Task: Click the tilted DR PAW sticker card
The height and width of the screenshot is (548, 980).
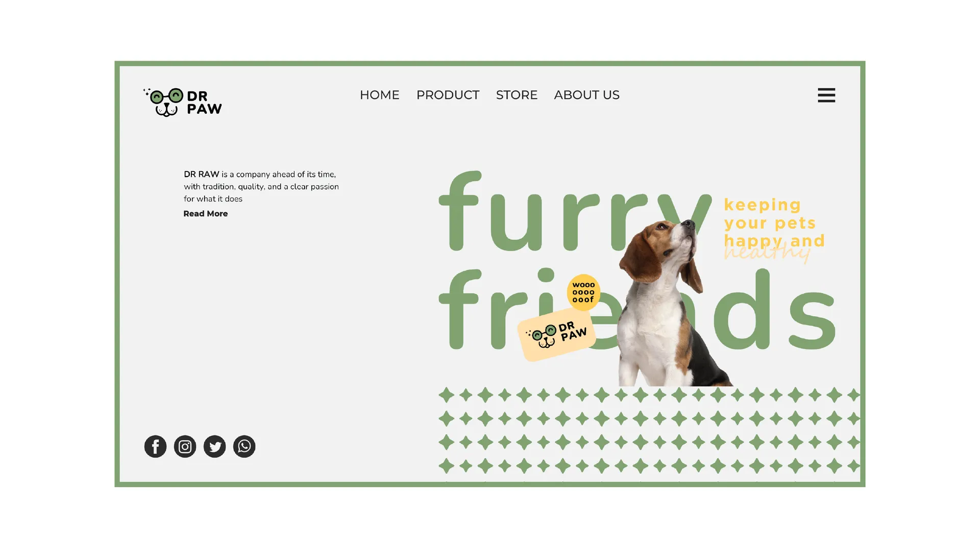Action: [x=556, y=335]
